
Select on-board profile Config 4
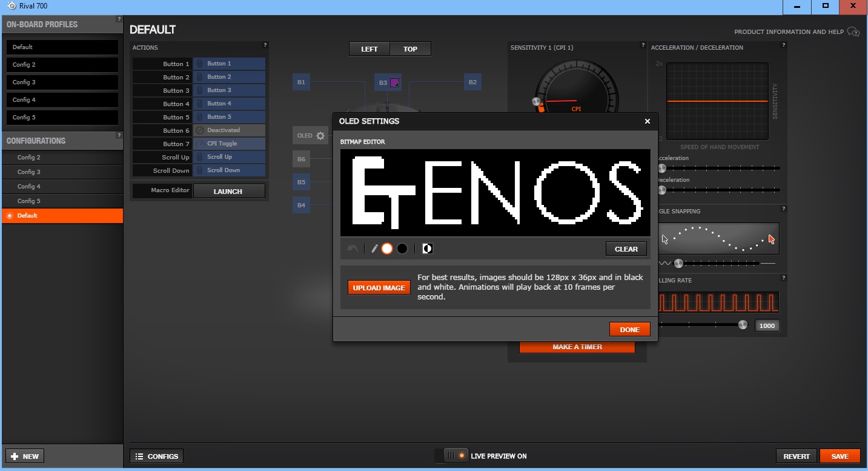coord(62,100)
